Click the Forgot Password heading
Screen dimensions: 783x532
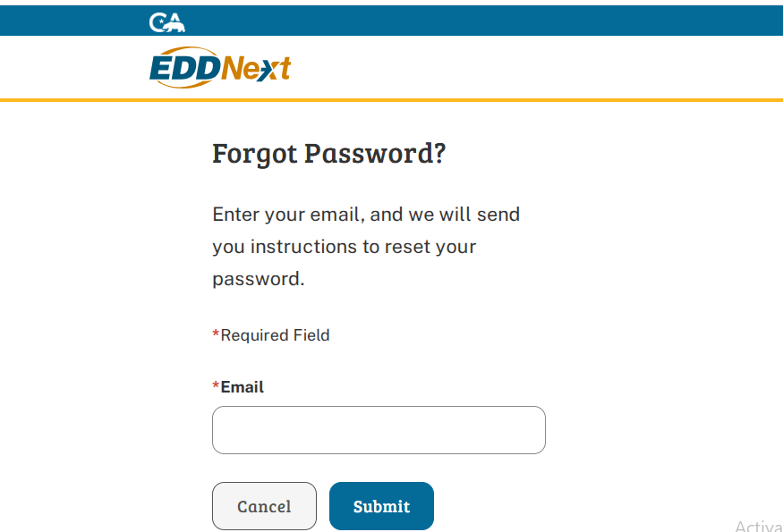(329, 154)
